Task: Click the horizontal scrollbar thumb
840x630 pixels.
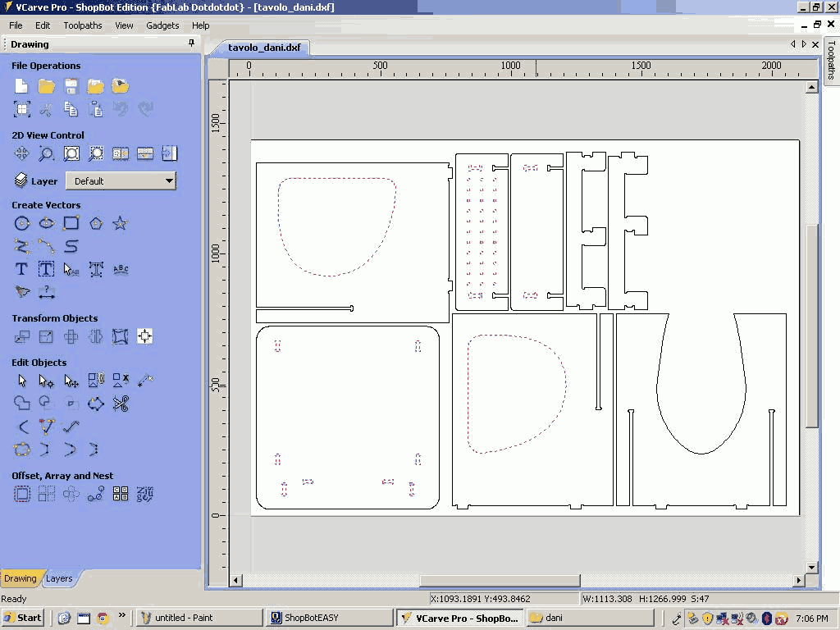Action: coord(500,580)
